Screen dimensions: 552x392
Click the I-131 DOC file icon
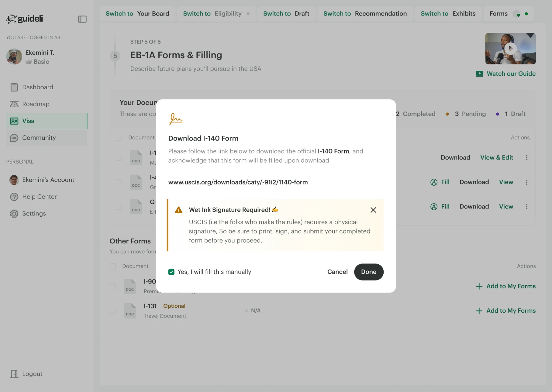point(130,311)
